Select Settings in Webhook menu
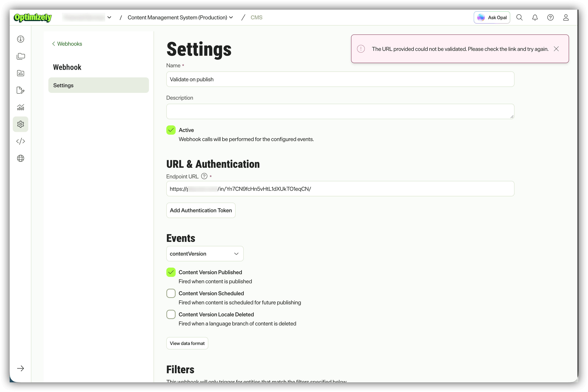Image resolution: width=588 pixels, height=392 pixels. coord(98,85)
